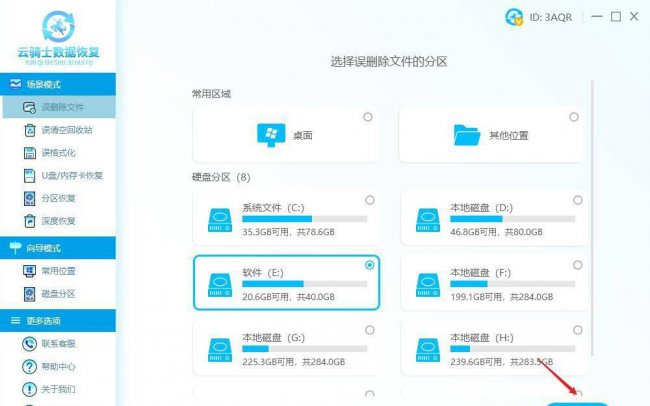Select the 本地磁盘 (G:) radio button
Viewport: 650px width, 406px height.
(x=370, y=330)
